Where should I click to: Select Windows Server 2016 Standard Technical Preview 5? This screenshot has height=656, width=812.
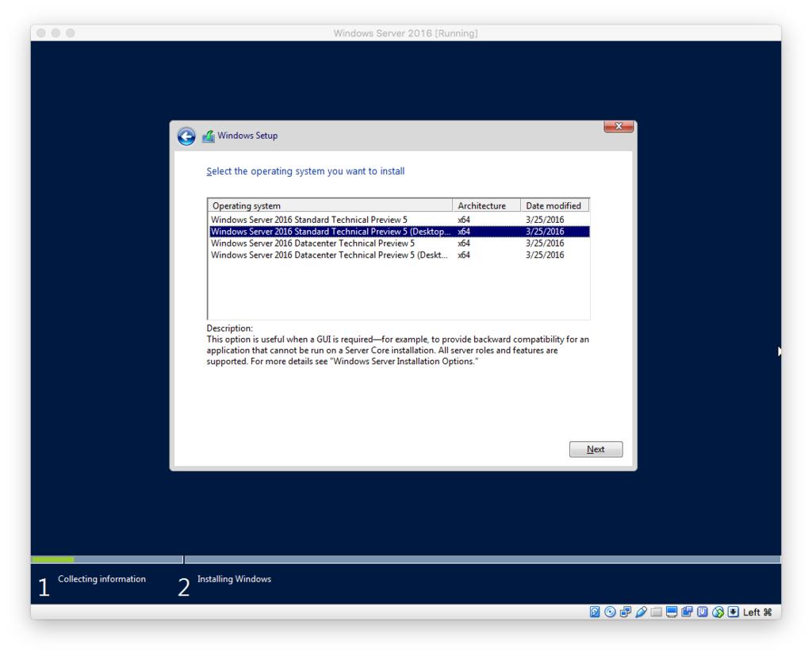pyautogui.click(x=399, y=220)
